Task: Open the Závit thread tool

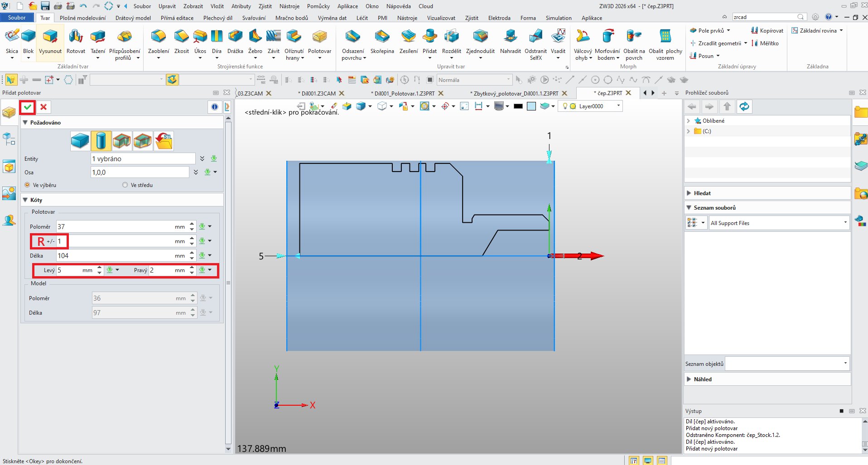Action: click(274, 42)
